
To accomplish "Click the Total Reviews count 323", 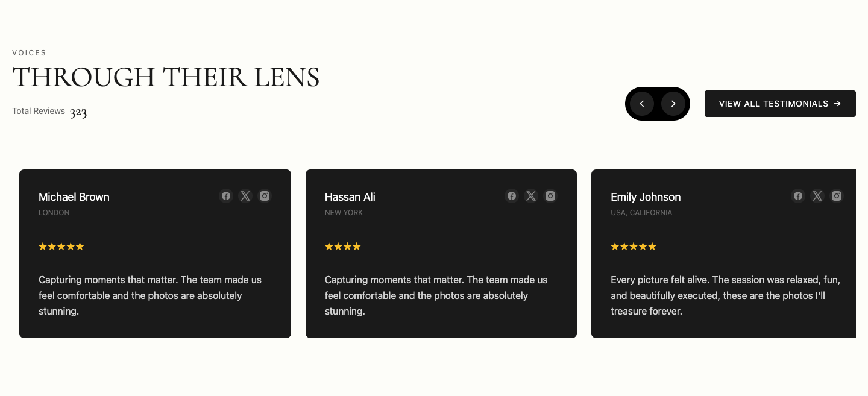I will (78, 113).
